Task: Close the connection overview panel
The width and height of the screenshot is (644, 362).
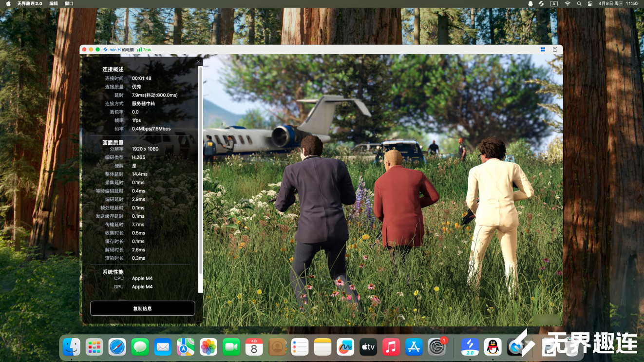Action: tap(198, 61)
